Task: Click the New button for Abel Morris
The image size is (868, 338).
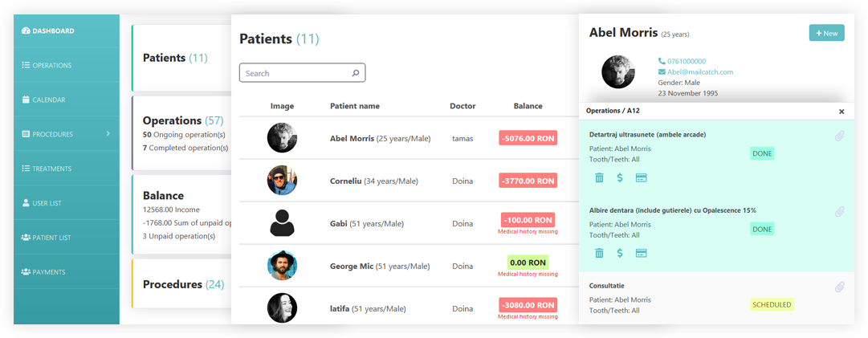Action: tap(826, 33)
